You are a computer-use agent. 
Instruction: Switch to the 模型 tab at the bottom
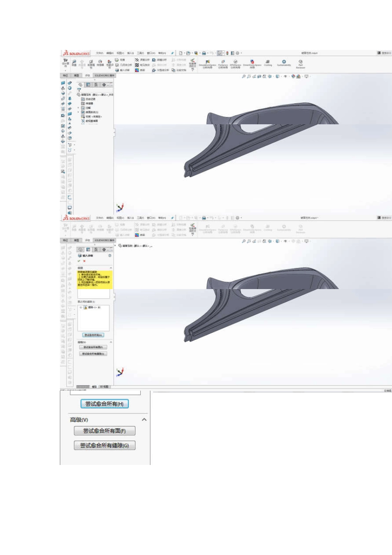[94, 387]
